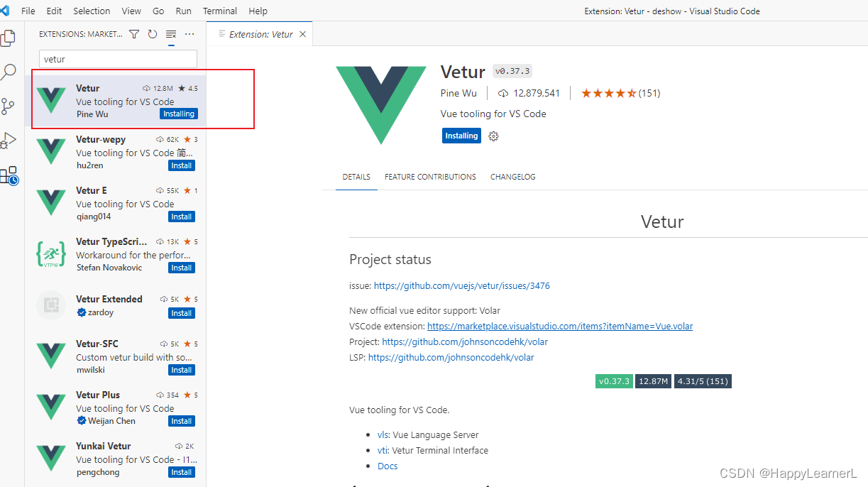Install the Vetur Plus extension
The image size is (868, 487).
[182, 421]
